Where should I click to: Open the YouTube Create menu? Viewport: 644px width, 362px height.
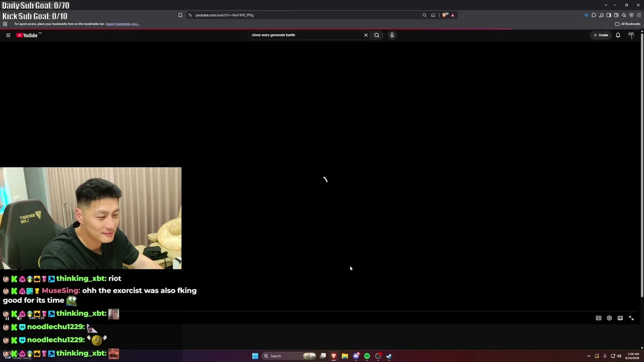(601, 35)
